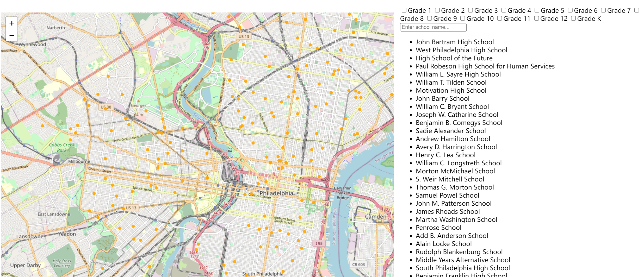Screen dimensions: 644x277
Task: Choose Alain Locke School
Action: point(444,244)
